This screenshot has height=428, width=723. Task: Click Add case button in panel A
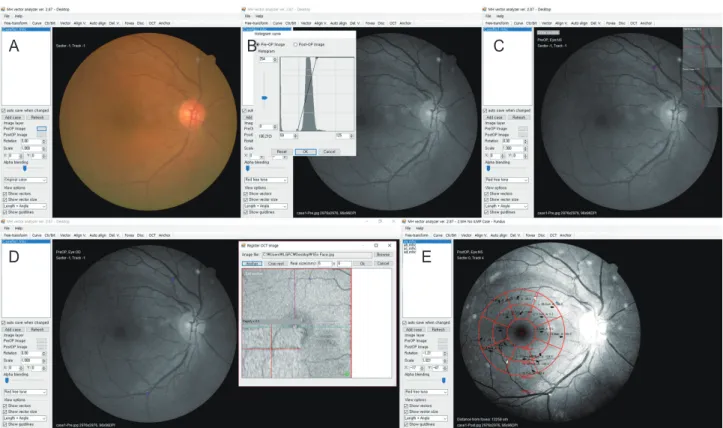pyautogui.click(x=13, y=118)
